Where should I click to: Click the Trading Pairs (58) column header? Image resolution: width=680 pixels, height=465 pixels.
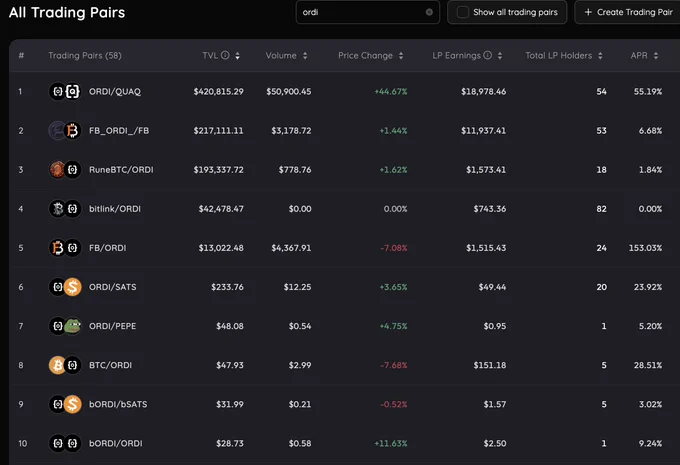pos(85,56)
